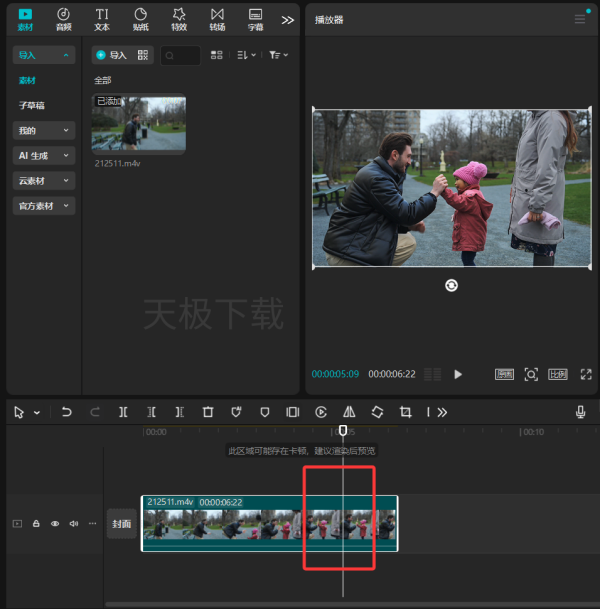Open the player panel menu icon
Screen dimensions: 600x609
pos(580,19)
